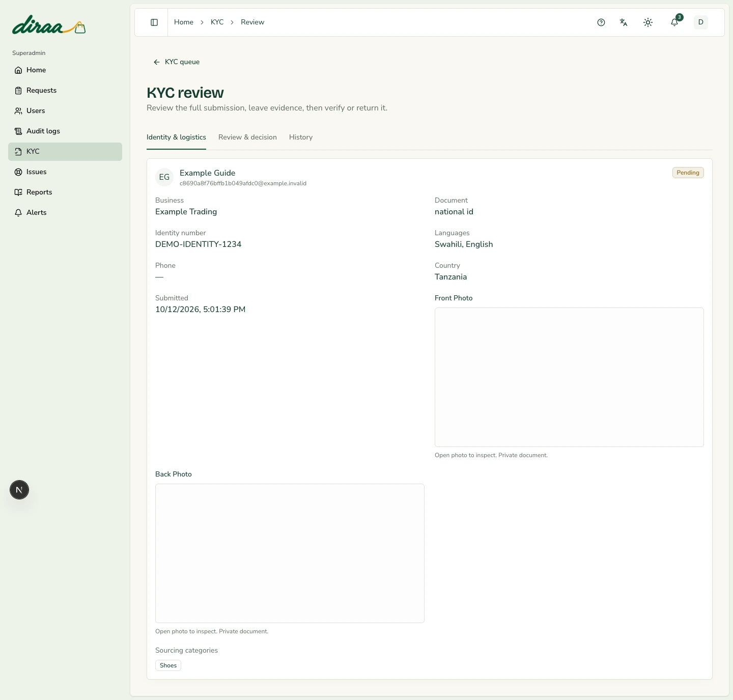Image resolution: width=733 pixels, height=700 pixels.
Task: Click the Users people icon
Action: (x=18, y=111)
